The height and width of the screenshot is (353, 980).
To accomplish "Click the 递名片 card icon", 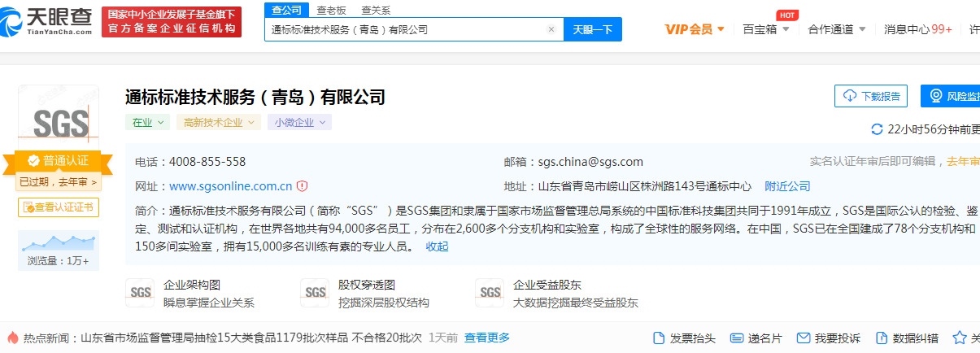I will (x=737, y=338).
